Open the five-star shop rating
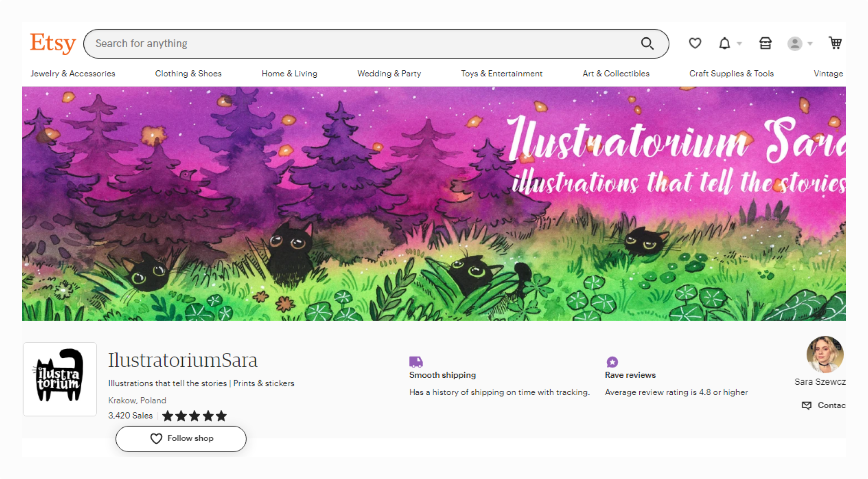The image size is (868, 479). click(x=194, y=416)
